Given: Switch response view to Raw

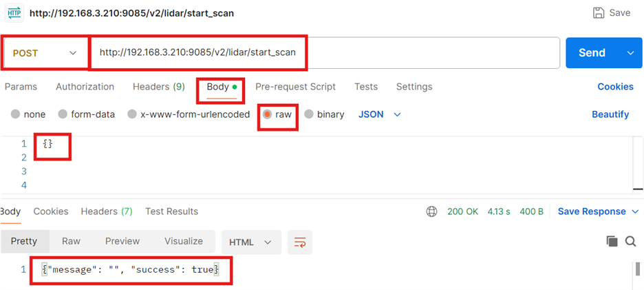Looking at the screenshot, I should pos(71,241).
